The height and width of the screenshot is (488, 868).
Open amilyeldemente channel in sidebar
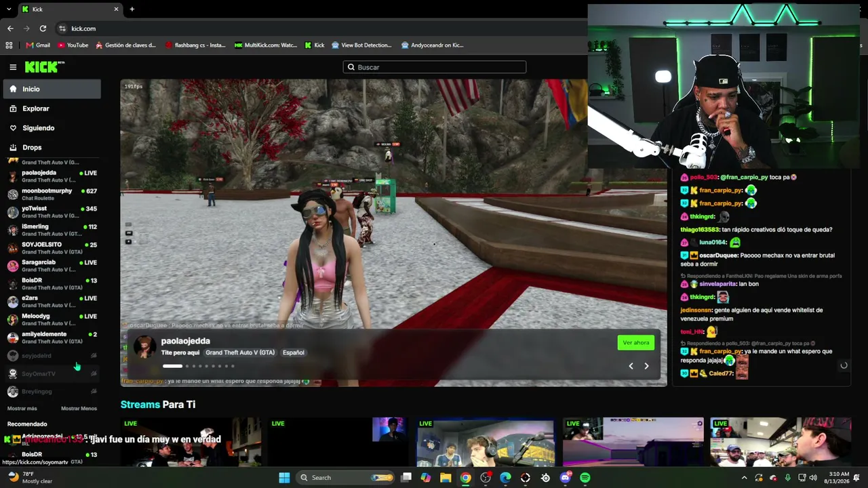click(x=52, y=338)
